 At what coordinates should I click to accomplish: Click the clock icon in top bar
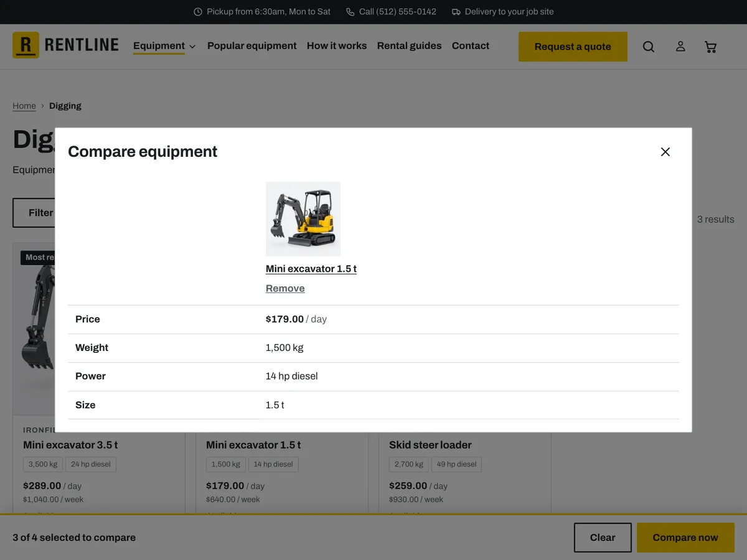[x=198, y=12]
